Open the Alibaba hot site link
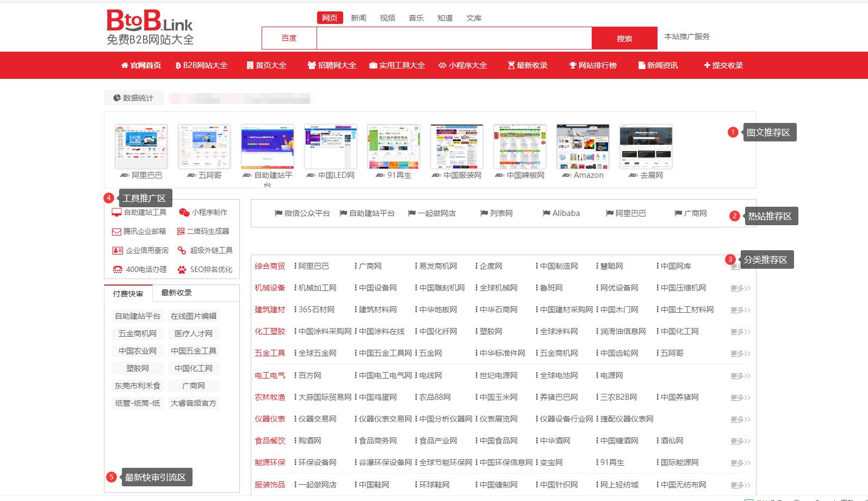Image resolution: width=868 pixels, height=501 pixels. coord(561,213)
